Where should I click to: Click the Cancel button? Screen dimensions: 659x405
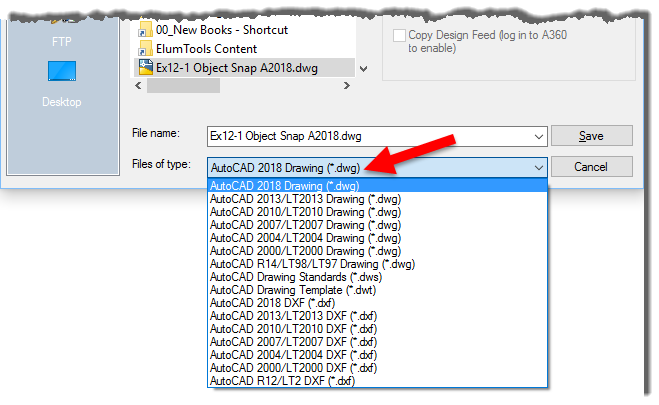pyautogui.click(x=591, y=167)
